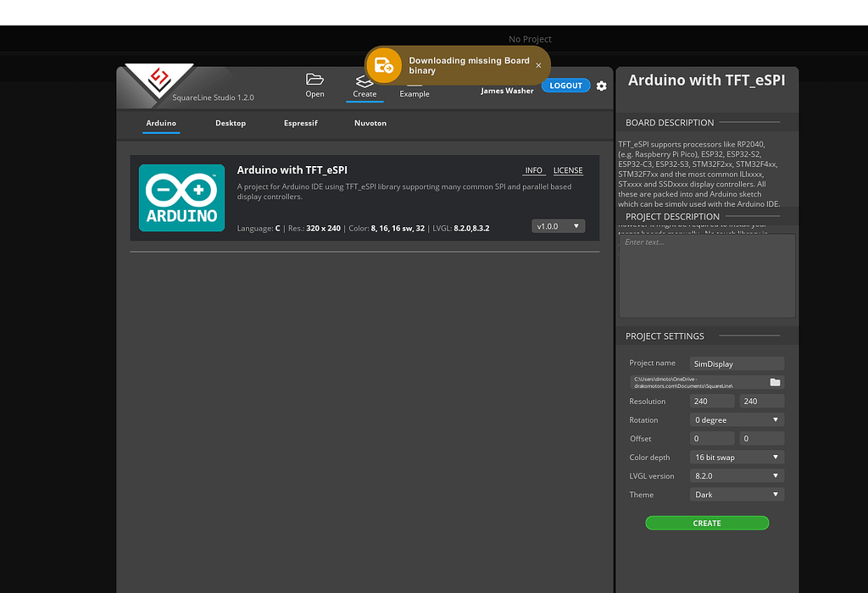
Task: Click the board download notification icon
Action: click(x=383, y=64)
